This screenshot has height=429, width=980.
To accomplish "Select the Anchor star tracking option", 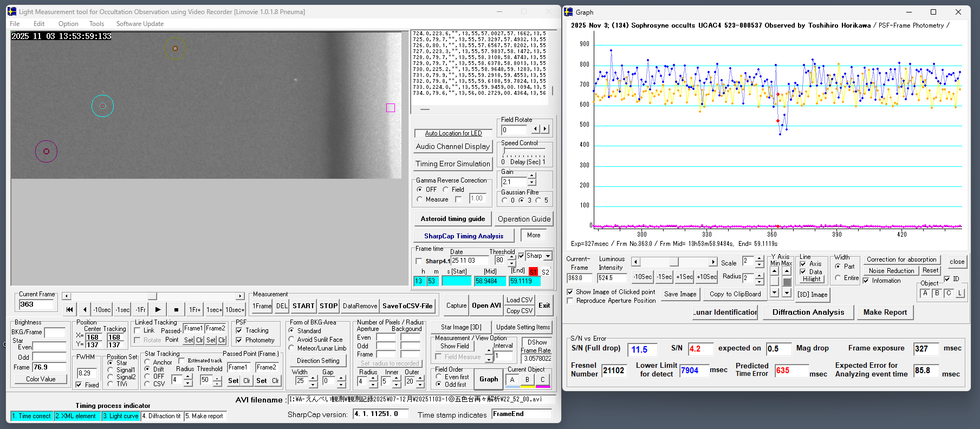I will (147, 362).
